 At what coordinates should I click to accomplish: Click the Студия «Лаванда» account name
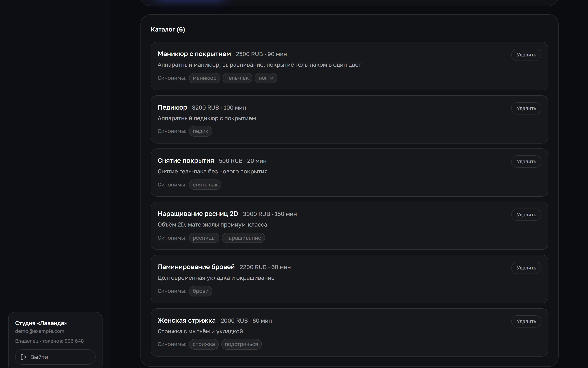(x=41, y=323)
